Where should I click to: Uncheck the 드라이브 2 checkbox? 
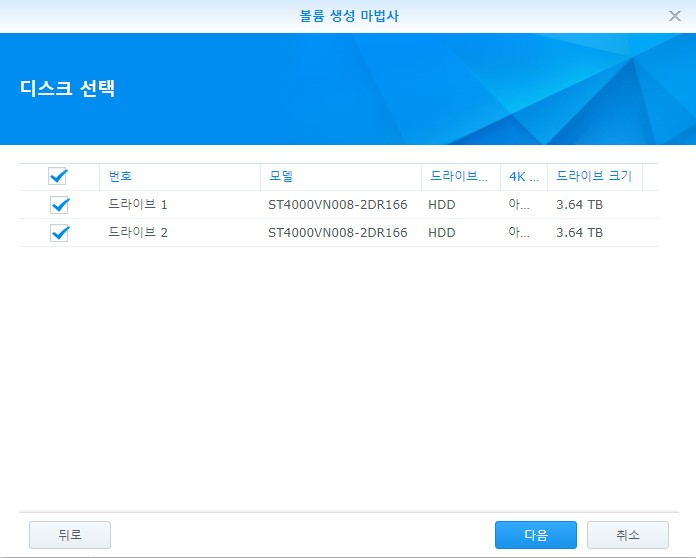pos(59,233)
